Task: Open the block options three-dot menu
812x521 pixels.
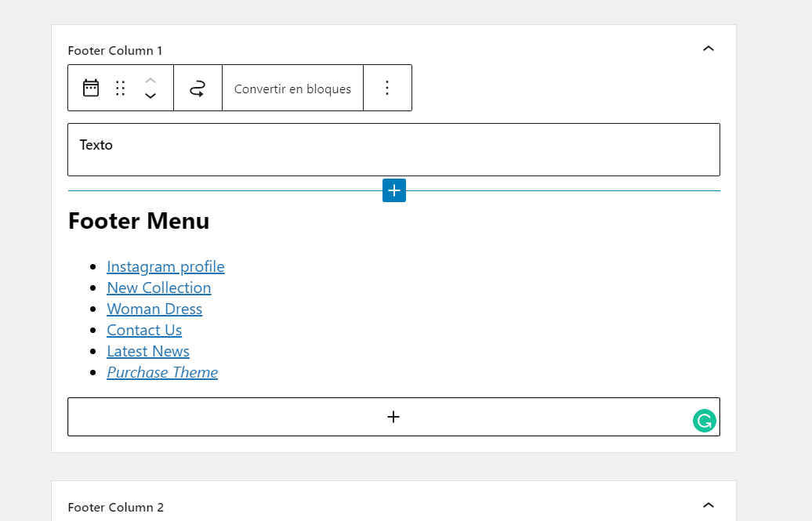Action: 386,88
